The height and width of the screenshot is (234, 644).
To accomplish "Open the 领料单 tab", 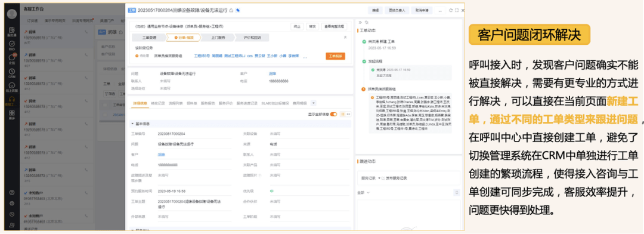I will point(192,103).
